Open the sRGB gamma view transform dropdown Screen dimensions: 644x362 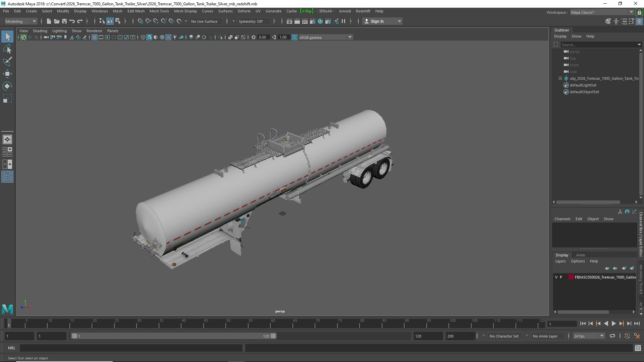pyautogui.click(x=325, y=37)
